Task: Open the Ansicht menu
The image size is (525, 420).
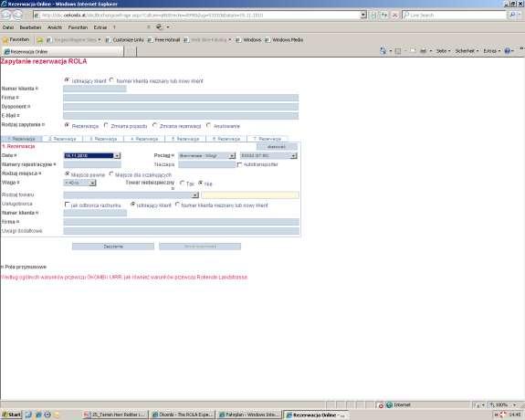Action: point(55,27)
